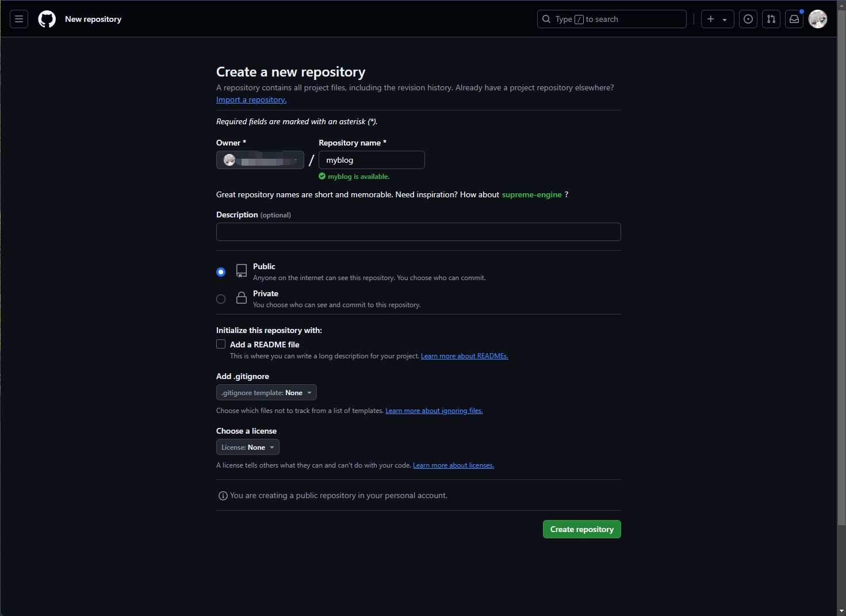
Task: Open the Issues icon in header
Action: click(748, 19)
